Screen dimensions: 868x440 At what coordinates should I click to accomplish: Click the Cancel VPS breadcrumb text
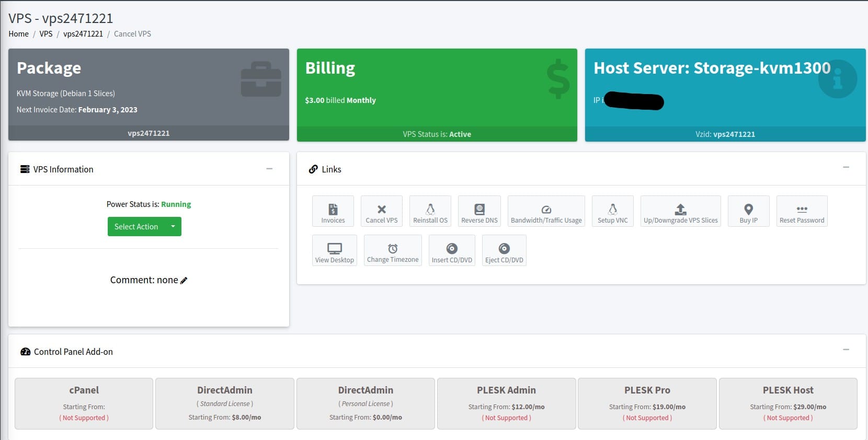pos(132,34)
